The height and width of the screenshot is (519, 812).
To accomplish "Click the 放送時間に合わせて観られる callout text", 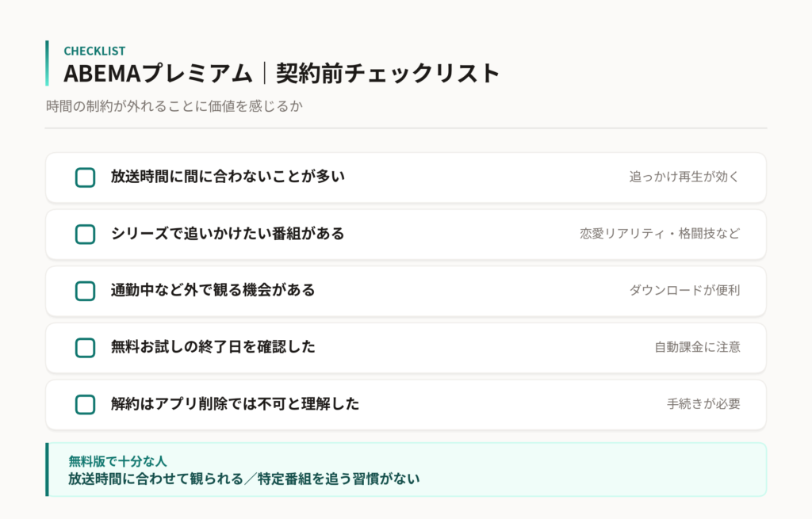I will (x=155, y=479).
